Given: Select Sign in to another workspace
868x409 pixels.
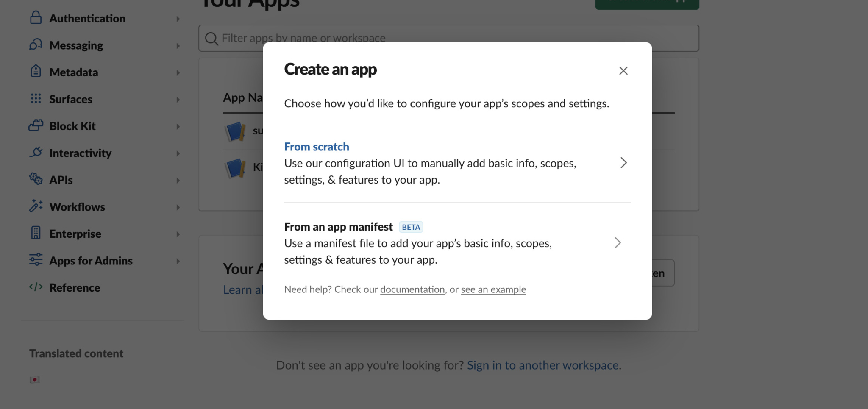Looking at the screenshot, I should point(543,365).
